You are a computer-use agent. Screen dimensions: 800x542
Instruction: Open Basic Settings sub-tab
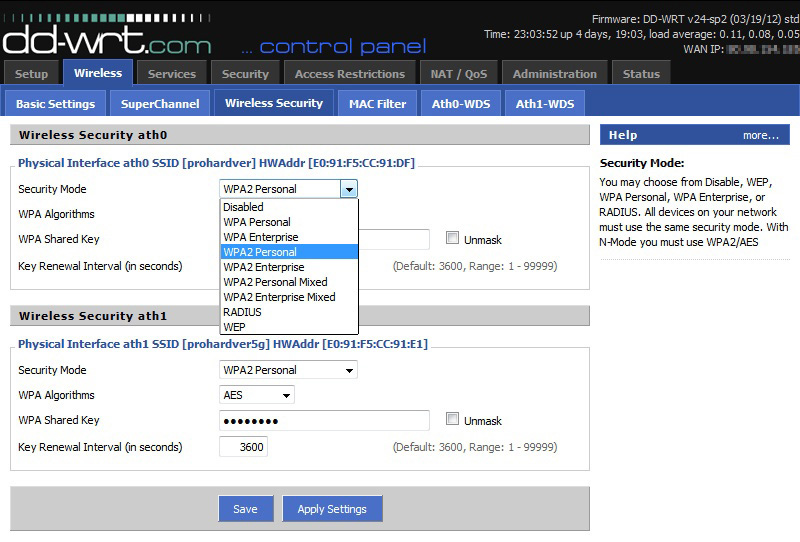(x=56, y=104)
